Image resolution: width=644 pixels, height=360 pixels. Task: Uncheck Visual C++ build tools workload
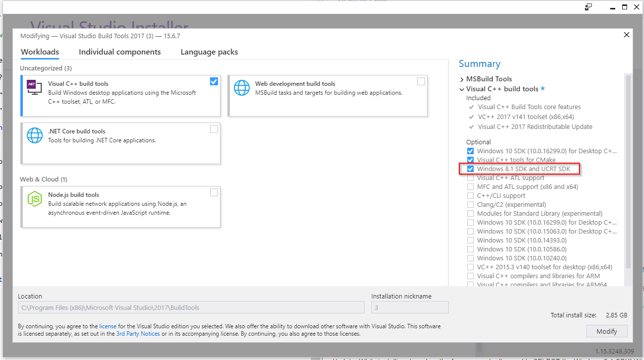[214, 81]
